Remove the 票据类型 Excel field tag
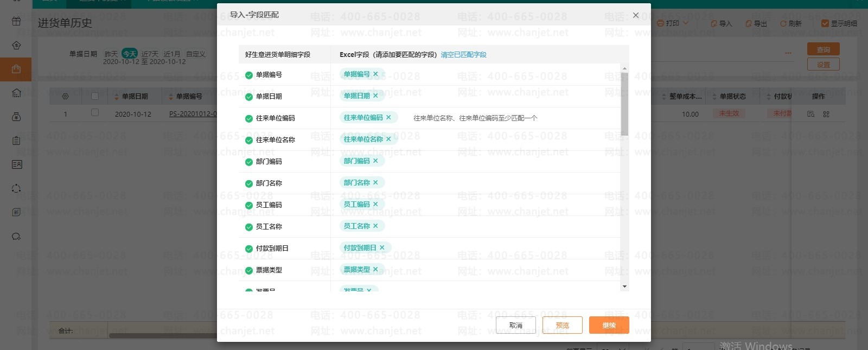Screen dimensions: 868x350 click(375, 270)
